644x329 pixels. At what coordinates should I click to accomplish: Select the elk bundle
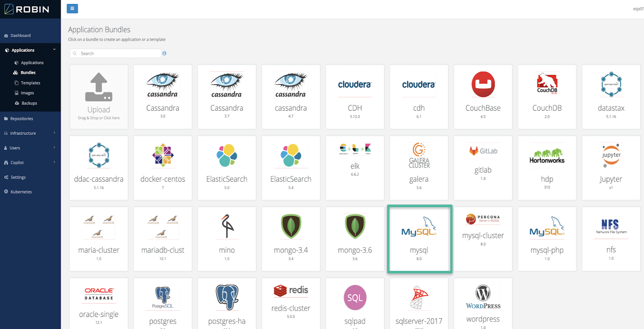point(355,168)
